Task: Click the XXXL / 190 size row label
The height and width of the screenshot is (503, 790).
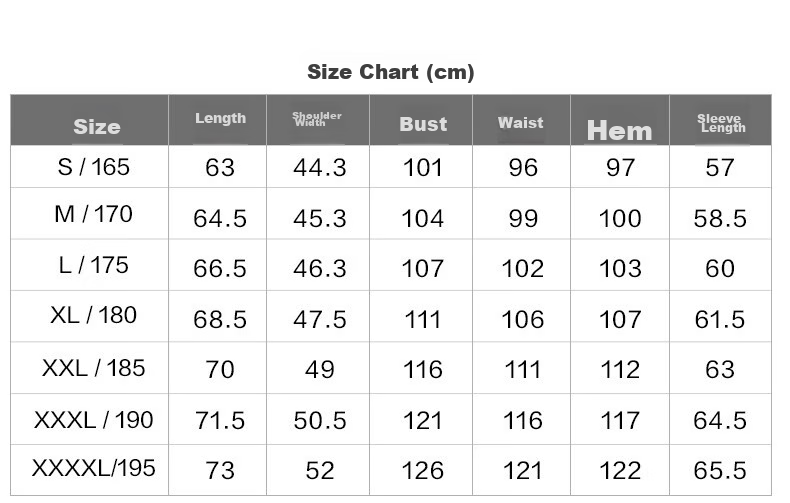Action: click(x=94, y=419)
